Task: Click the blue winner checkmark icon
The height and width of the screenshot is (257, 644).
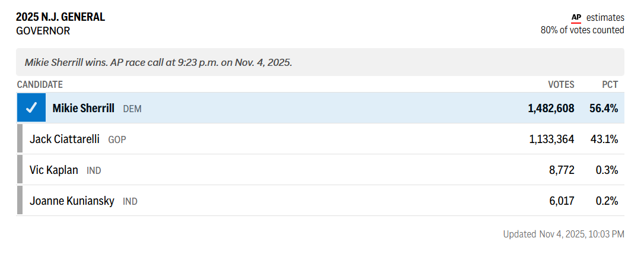Action: point(31,108)
